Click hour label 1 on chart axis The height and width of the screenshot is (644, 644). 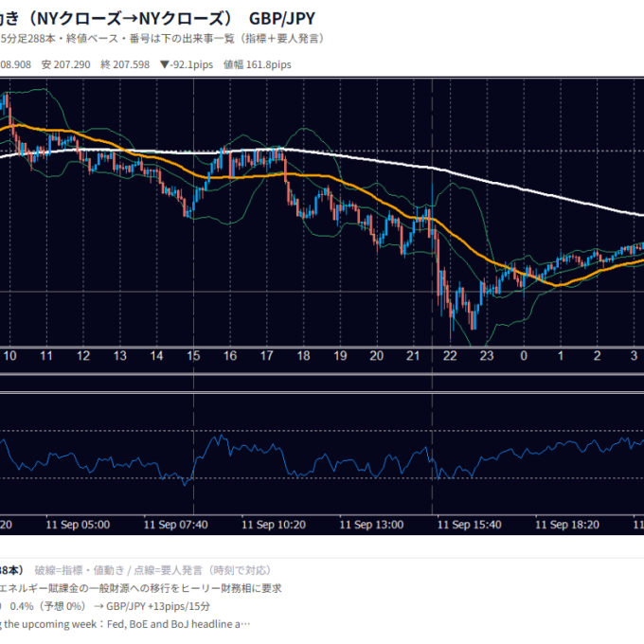coord(561,356)
